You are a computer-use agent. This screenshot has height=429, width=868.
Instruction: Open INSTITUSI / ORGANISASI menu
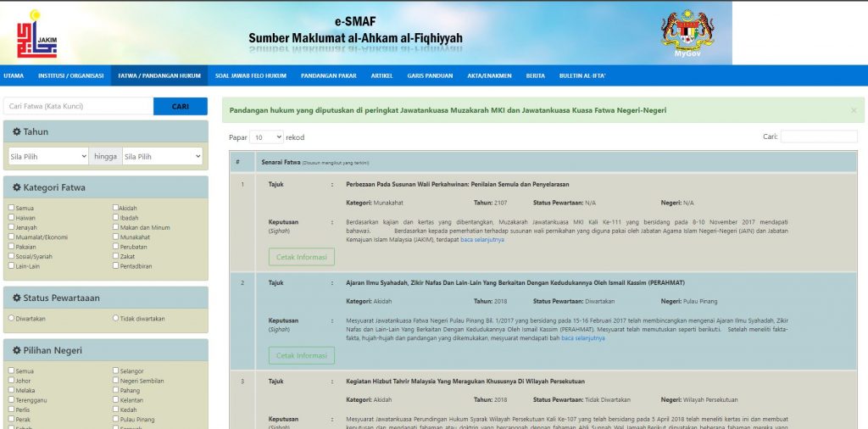coord(71,75)
